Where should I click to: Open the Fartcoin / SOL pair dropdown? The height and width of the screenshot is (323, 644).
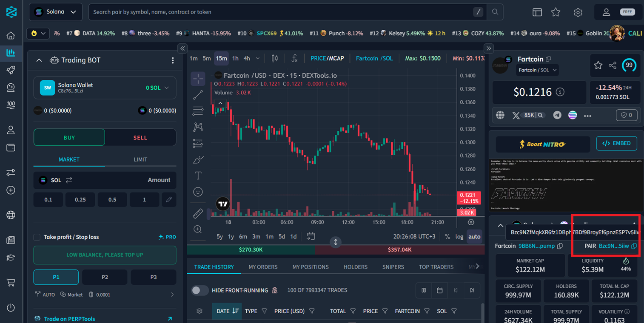537,70
